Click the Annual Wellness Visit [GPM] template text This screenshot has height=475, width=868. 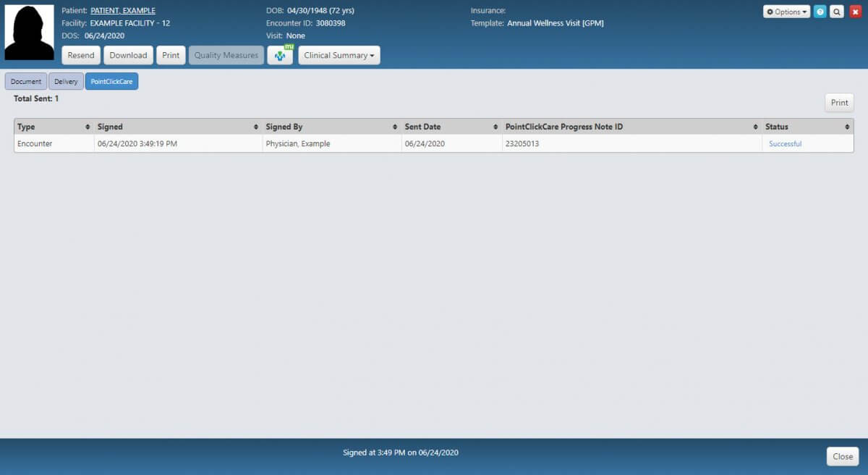pos(556,23)
